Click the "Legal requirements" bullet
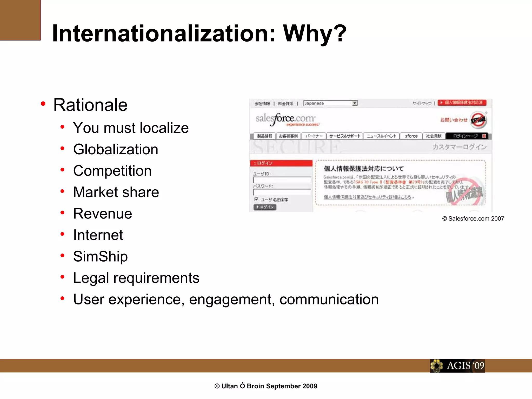Screen dimensions: 532x399 tap(136, 278)
